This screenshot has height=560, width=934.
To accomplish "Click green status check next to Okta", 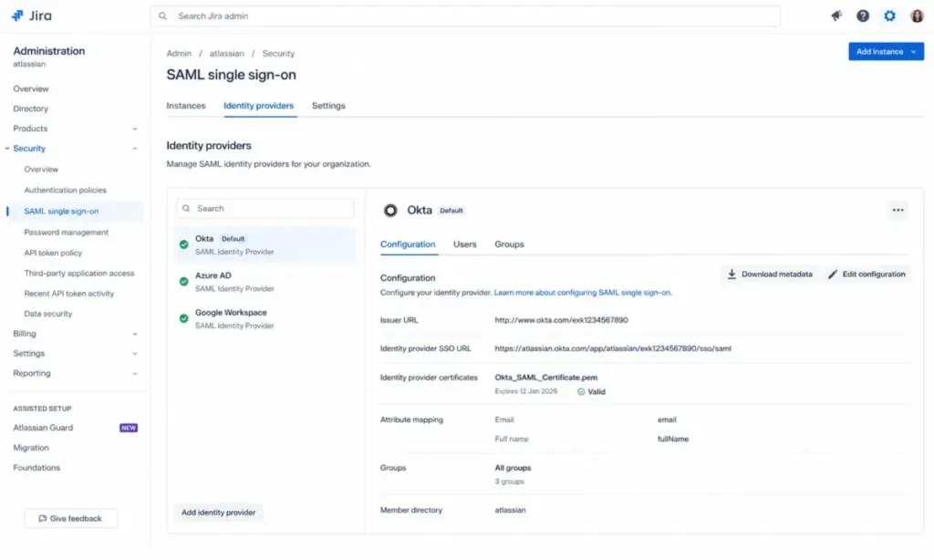I will (183, 244).
